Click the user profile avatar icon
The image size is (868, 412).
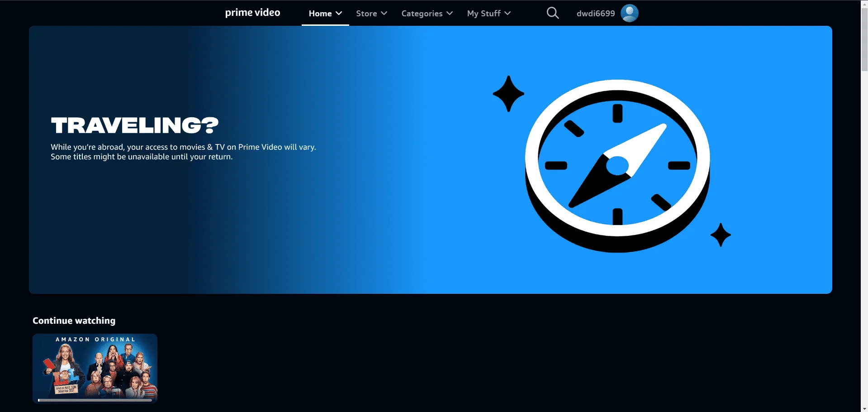(x=629, y=13)
